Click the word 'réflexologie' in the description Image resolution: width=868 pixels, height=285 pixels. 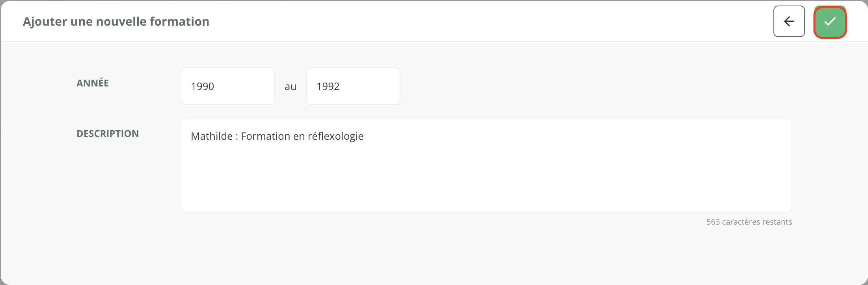[x=335, y=136]
